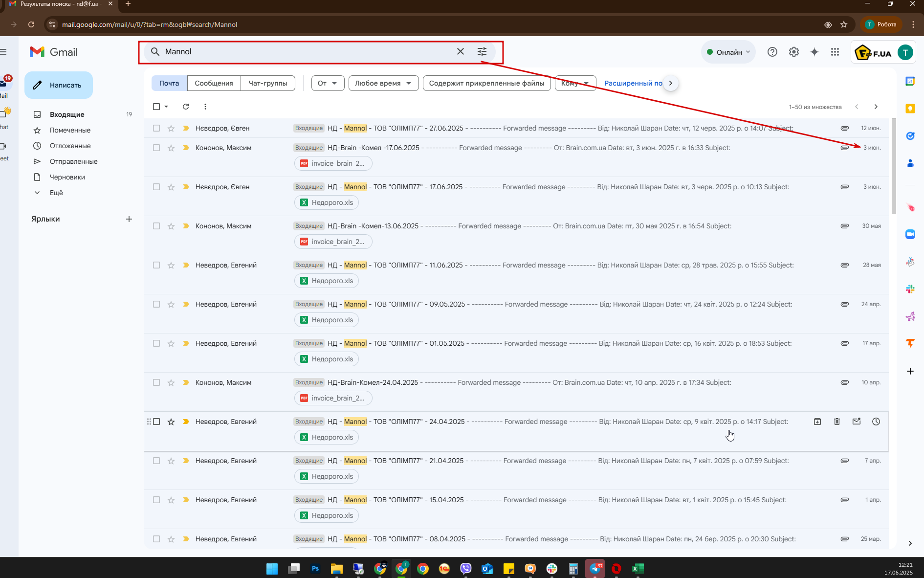Open Gmail settings gear

[x=794, y=52]
